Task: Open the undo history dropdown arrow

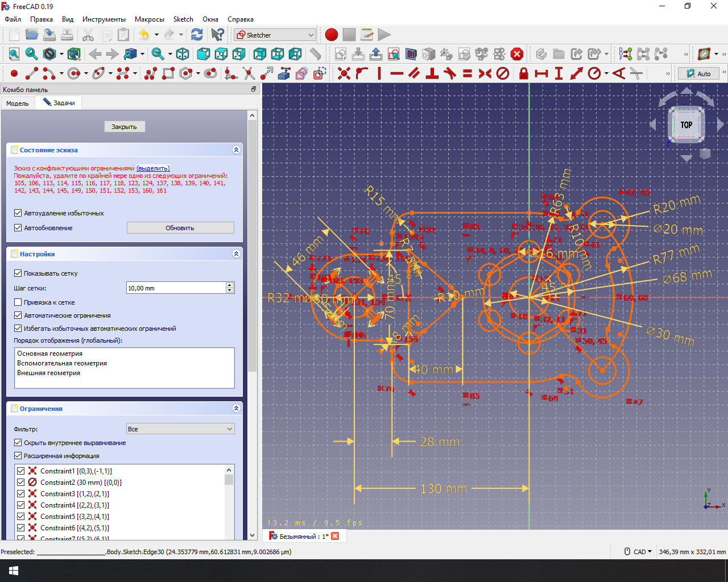Action: (156, 35)
